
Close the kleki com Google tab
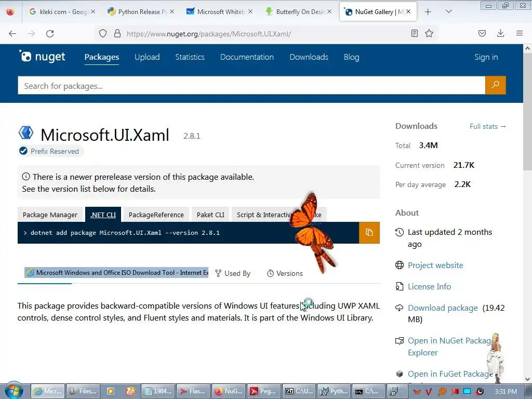(x=93, y=11)
